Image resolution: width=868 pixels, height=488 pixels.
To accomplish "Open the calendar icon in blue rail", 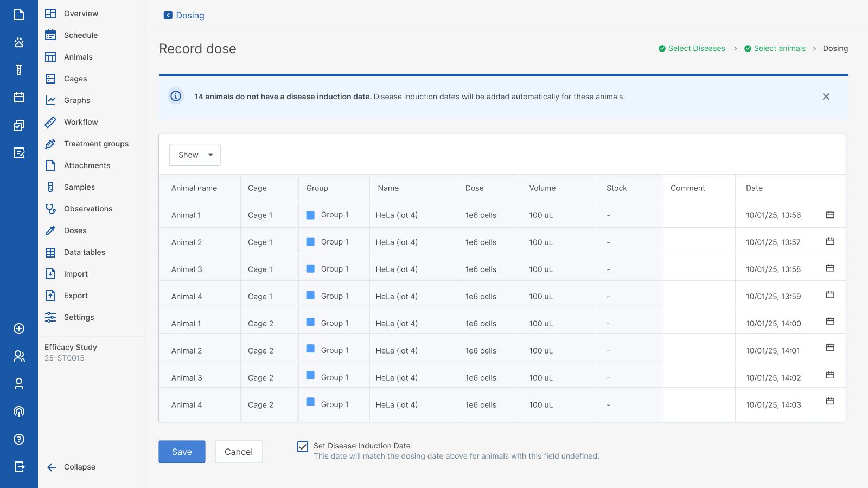I will (x=19, y=97).
